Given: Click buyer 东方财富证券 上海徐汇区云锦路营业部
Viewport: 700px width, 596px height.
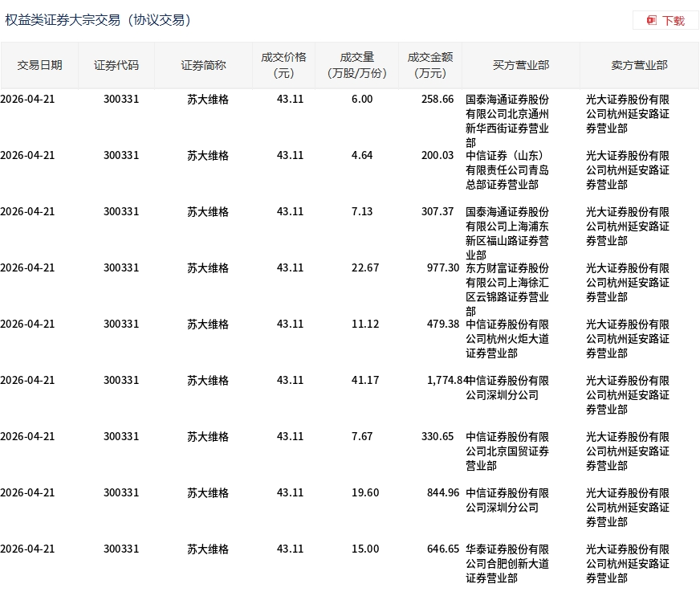Looking at the screenshot, I should pos(507,290).
